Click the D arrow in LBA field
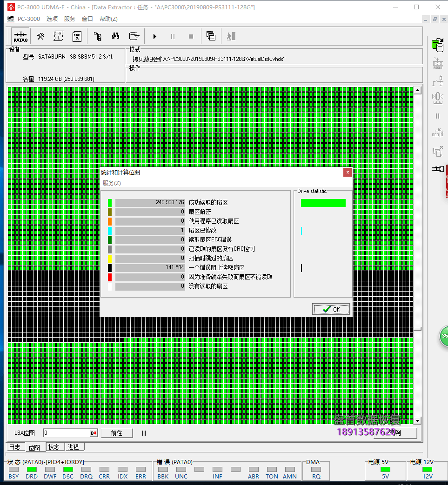The image size is (448, 485). (x=94, y=433)
